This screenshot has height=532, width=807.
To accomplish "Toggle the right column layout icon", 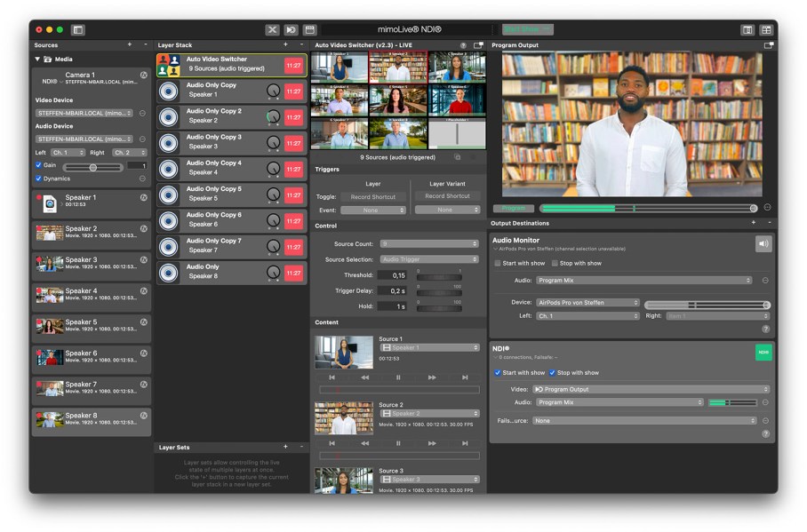I will tap(747, 30).
